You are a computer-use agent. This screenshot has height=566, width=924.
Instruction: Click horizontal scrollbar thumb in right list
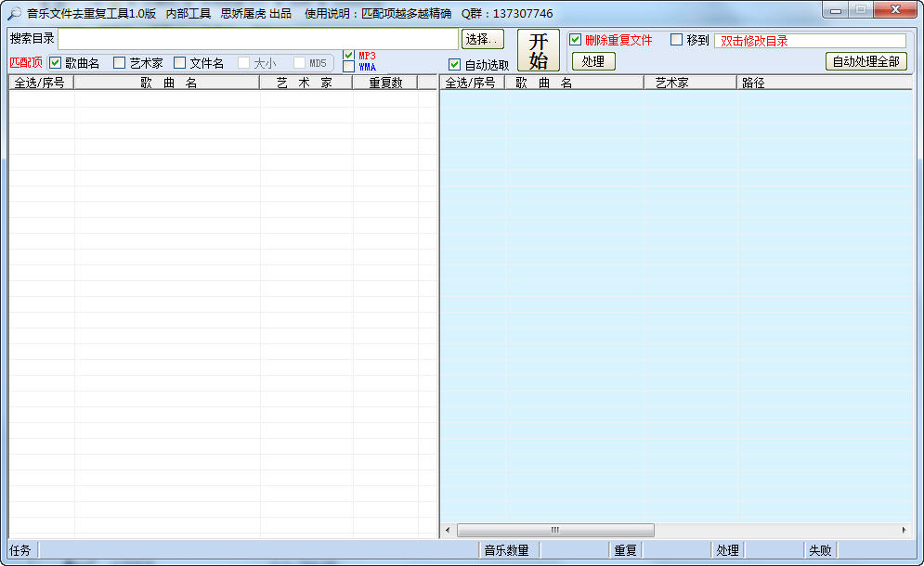pyautogui.click(x=555, y=530)
